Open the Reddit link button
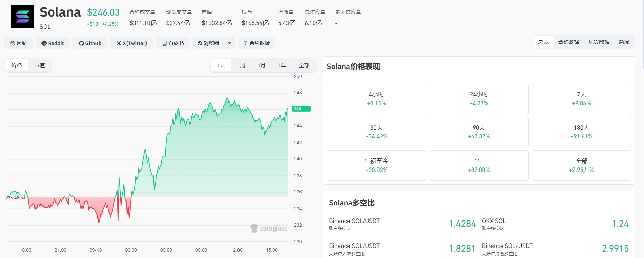644x258 pixels. pos(53,43)
